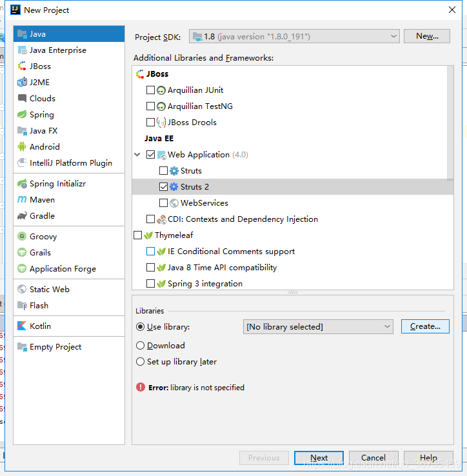The width and height of the screenshot is (467, 476).
Task: Click the Android robot icon
Action: pos(22,146)
